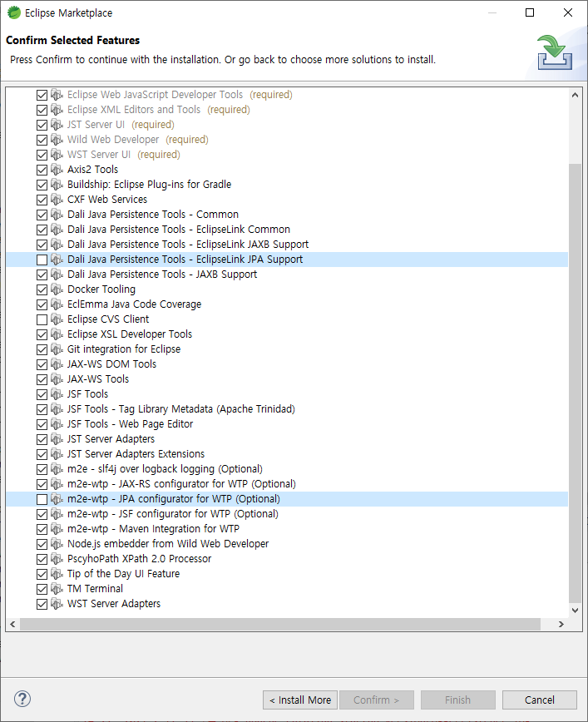Select 'm2e-wtp - JAX-RS configurator for WTP (Optional)' text

181,484
